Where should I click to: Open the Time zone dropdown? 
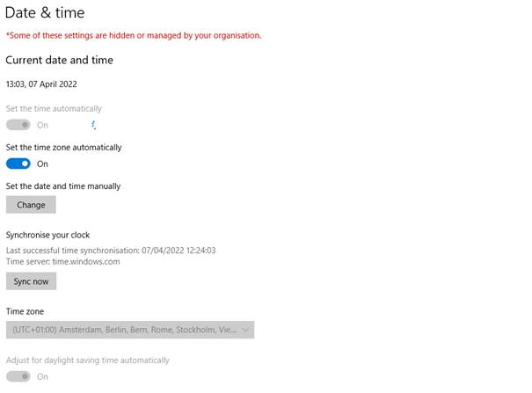130,330
